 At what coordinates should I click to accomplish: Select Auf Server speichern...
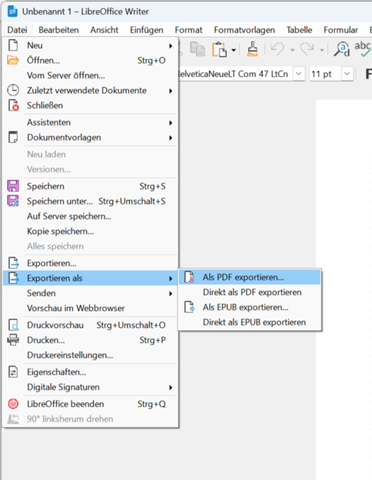tap(90, 216)
